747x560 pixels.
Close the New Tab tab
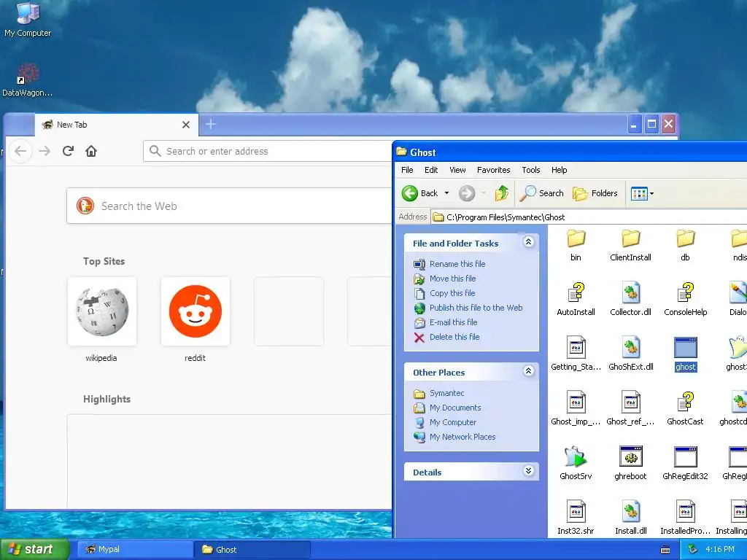(186, 125)
